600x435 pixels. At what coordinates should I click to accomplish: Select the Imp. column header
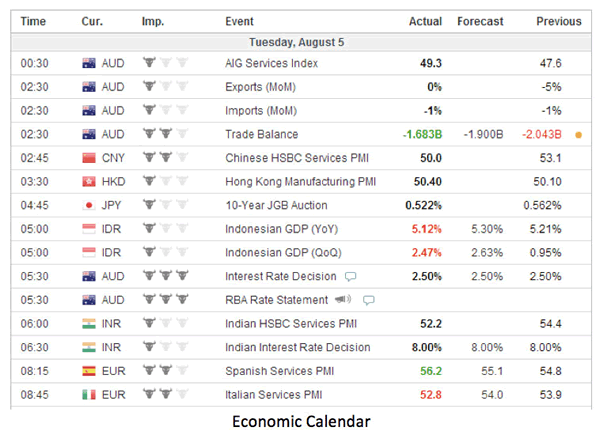pyautogui.click(x=152, y=21)
